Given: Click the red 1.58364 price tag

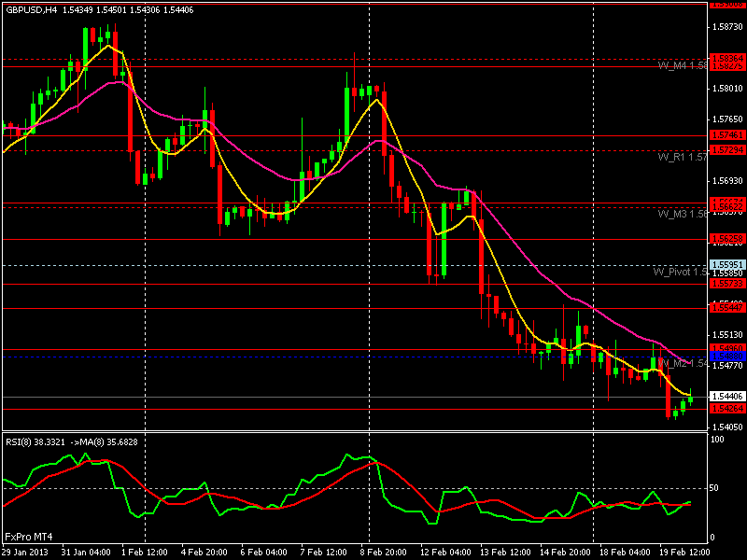Looking at the screenshot, I should coord(727,58).
